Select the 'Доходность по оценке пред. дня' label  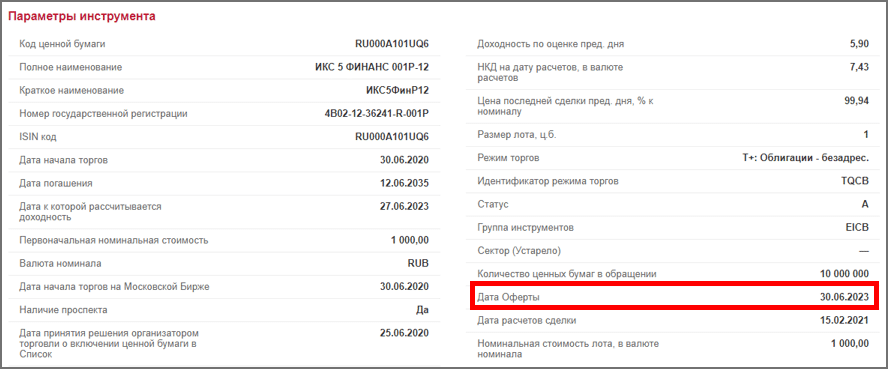tap(550, 44)
